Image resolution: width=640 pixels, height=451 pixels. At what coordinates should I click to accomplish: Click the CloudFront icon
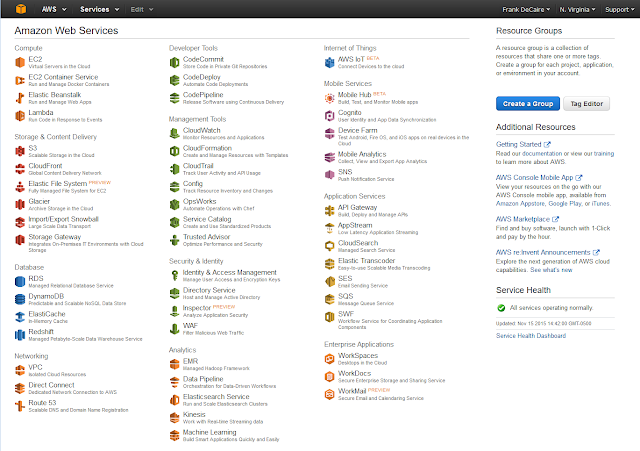coord(20,169)
